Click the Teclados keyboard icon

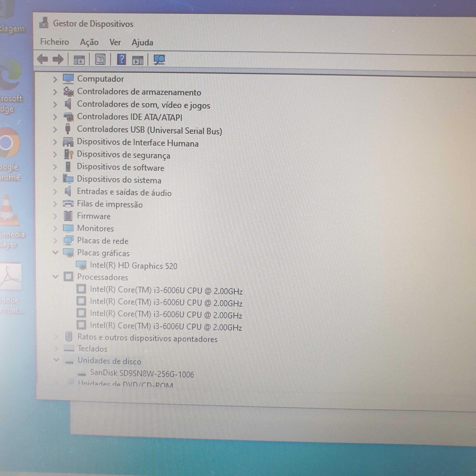(x=69, y=348)
